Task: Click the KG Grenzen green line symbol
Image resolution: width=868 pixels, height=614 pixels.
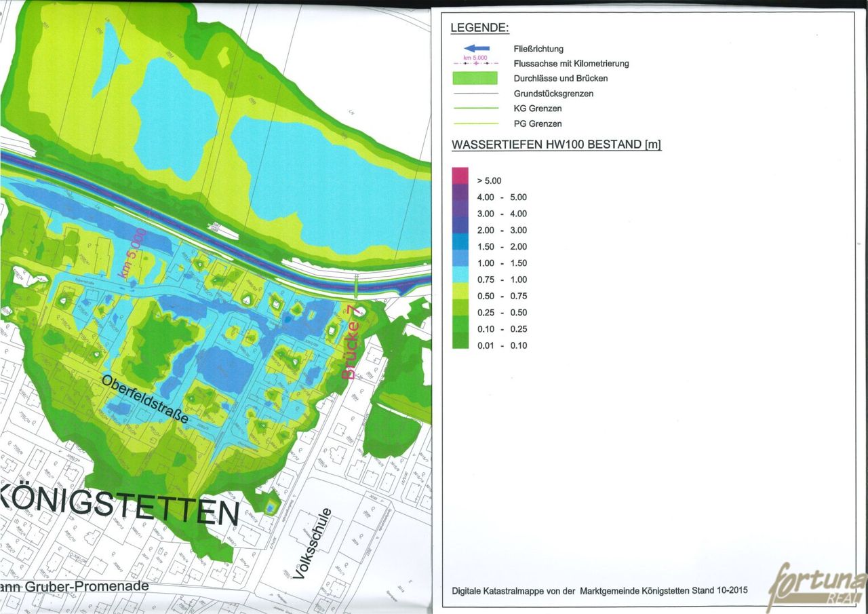Action: click(x=475, y=109)
